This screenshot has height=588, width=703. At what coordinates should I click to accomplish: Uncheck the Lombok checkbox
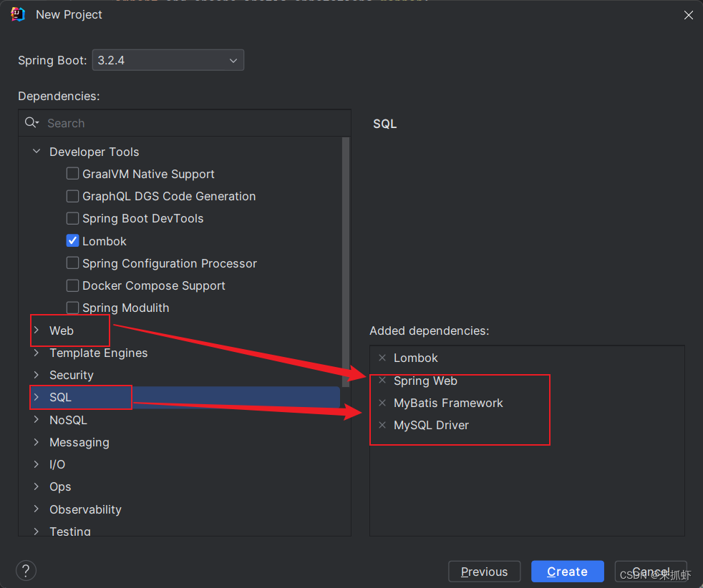(72, 240)
